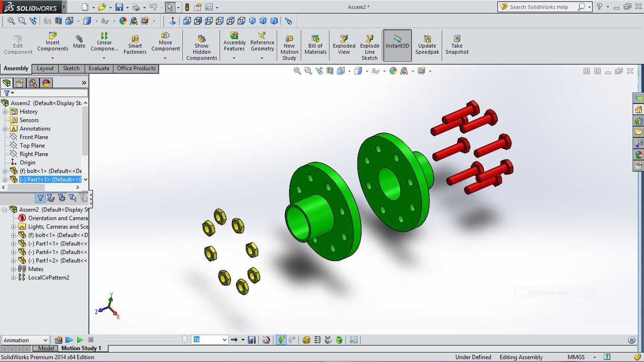The width and height of the screenshot is (644, 362).
Task: Add Gravity in motion study
Action: pos(339,340)
